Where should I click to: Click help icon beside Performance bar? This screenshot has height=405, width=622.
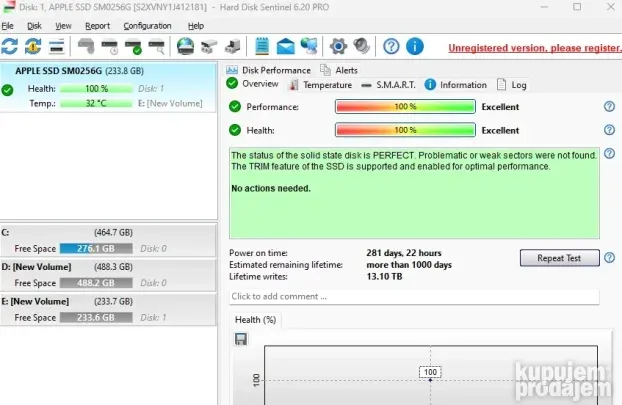[609, 106]
